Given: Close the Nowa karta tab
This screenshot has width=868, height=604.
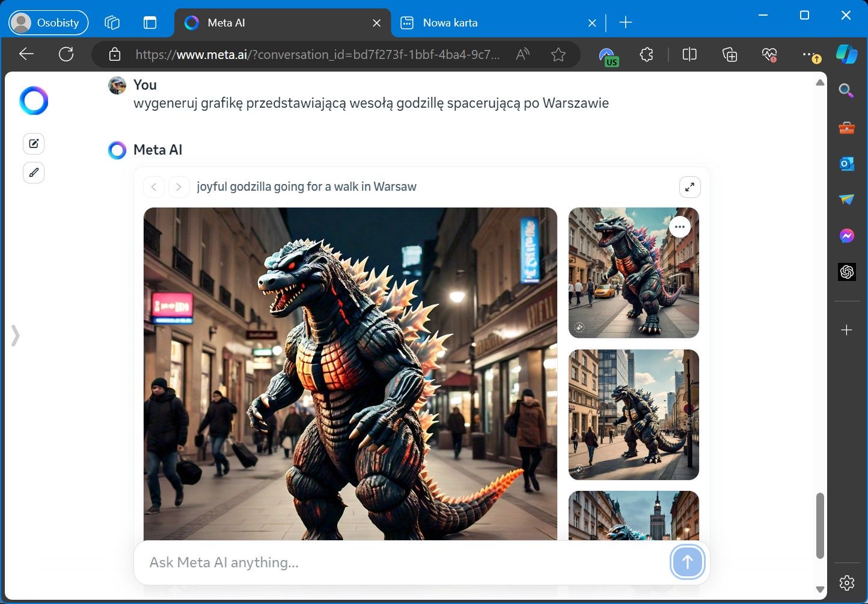Looking at the screenshot, I should click(x=592, y=23).
